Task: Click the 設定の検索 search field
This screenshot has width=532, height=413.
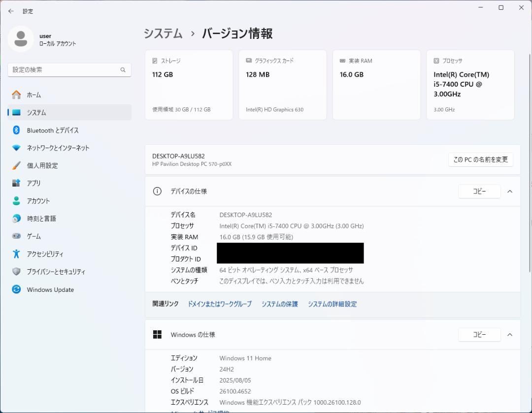Action: pos(69,70)
